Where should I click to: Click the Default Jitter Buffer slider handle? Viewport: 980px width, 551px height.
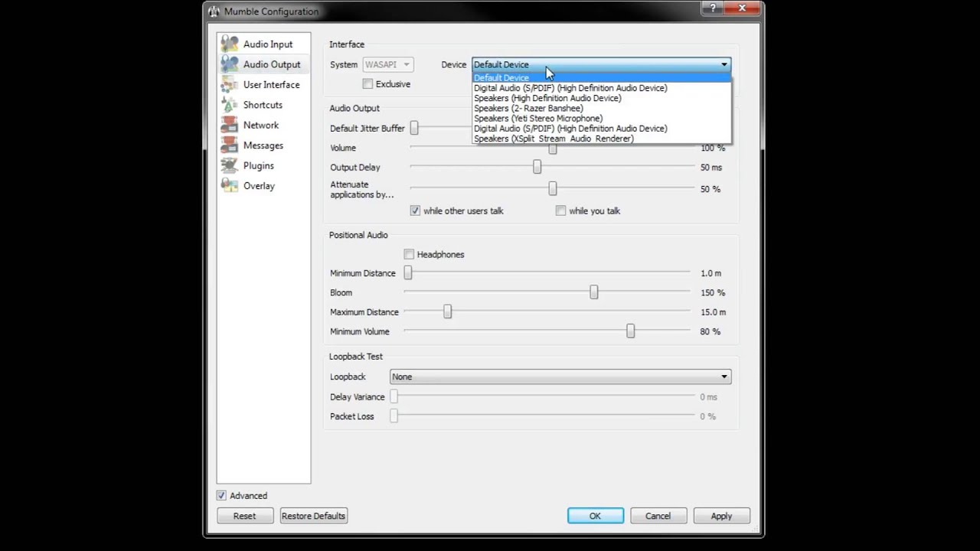click(414, 128)
